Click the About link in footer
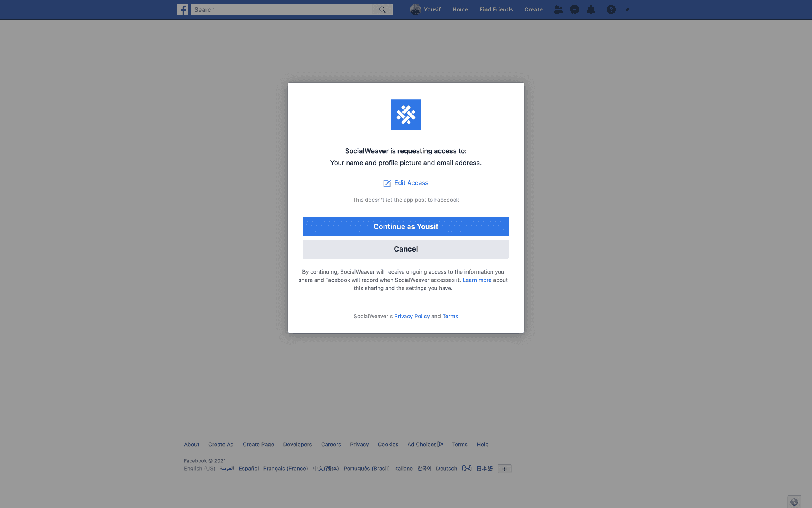812x508 pixels. tap(192, 444)
